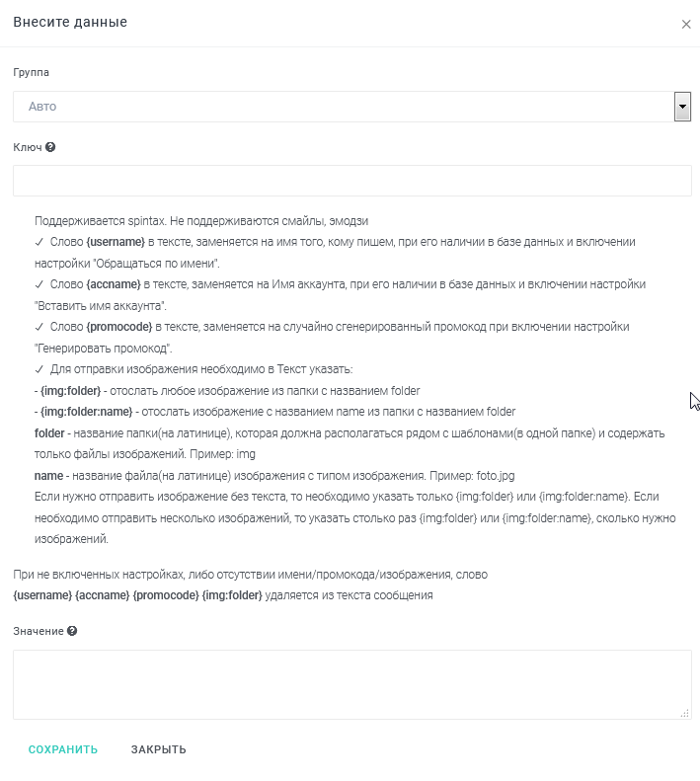Screen dimensions: 700x781
Task: Click the help icon next to Ключ
Action: pos(50,147)
